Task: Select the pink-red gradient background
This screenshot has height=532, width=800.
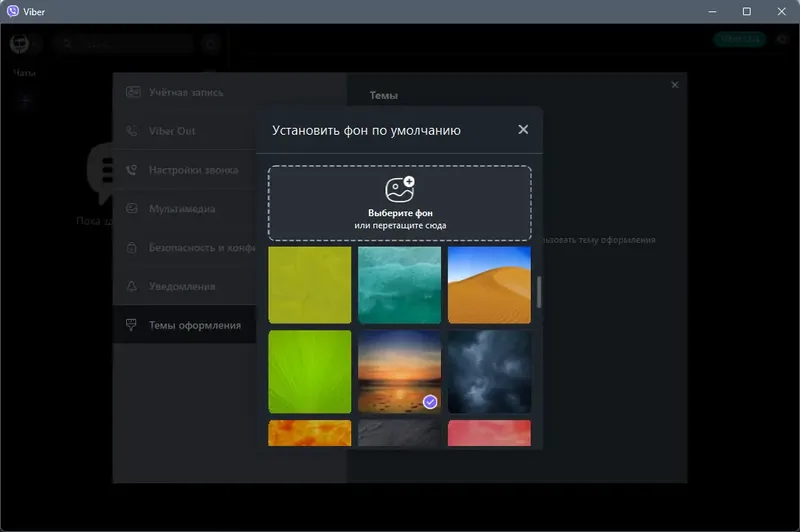Action: 489,433
